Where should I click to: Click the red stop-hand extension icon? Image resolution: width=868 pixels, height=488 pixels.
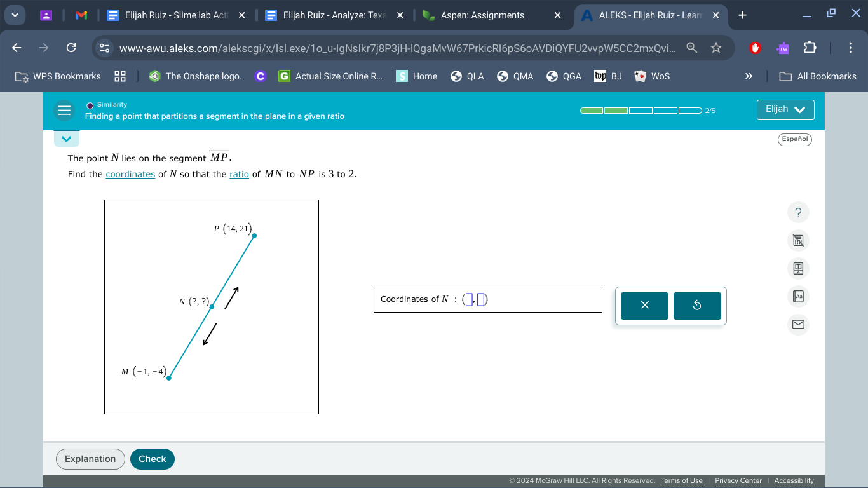pyautogui.click(x=756, y=48)
